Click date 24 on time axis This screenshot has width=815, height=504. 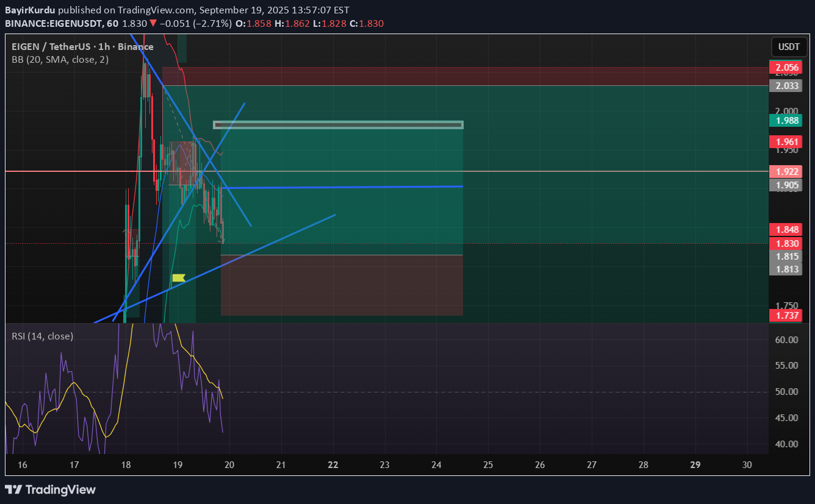click(x=436, y=465)
